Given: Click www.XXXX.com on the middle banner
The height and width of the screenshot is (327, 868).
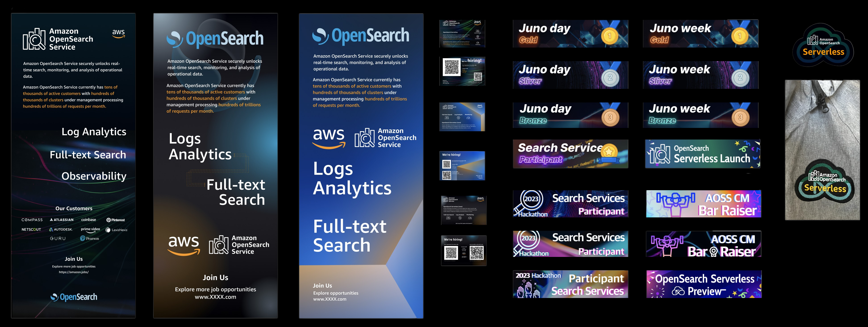Looking at the screenshot, I should point(215,297).
